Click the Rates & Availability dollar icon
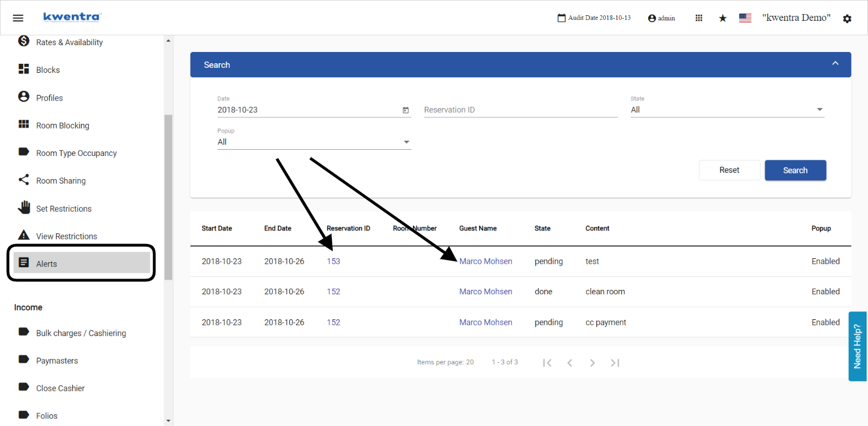This screenshot has height=426, width=868. coord(24,41)
